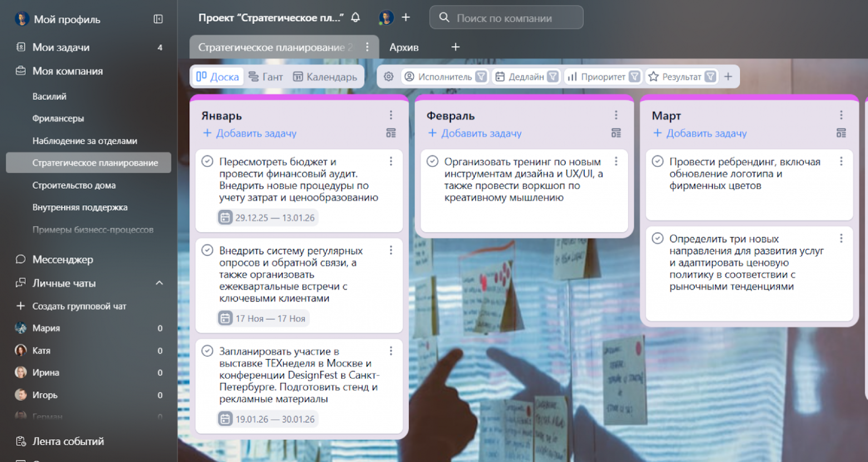
Task: Toggle completion circle on ребрендинг task
Action: click(658, 161)
